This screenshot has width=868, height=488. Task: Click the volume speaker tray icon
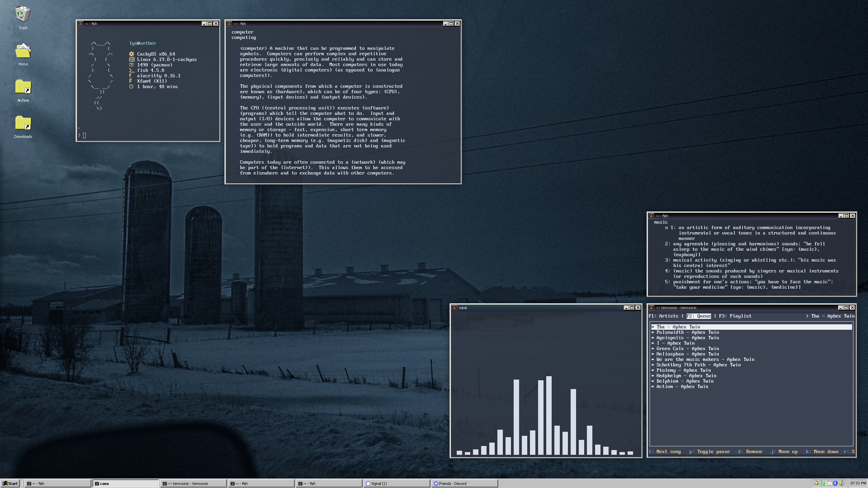(842, 483)
